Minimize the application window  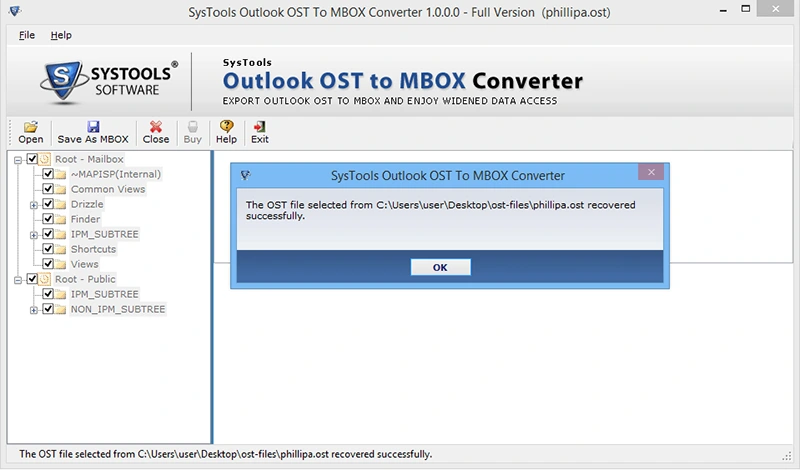pos(723,10)
